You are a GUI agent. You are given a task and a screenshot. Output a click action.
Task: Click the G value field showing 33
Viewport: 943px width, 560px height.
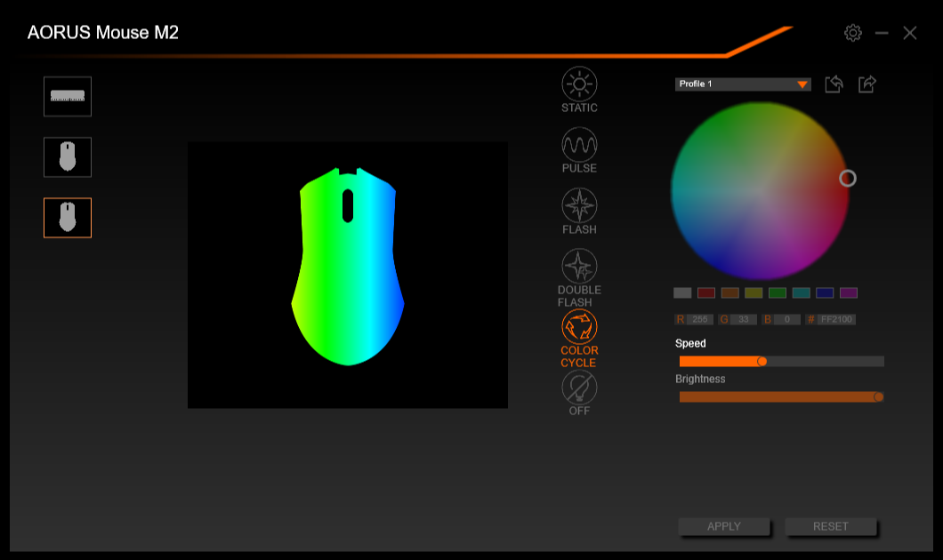coord(744,320)
